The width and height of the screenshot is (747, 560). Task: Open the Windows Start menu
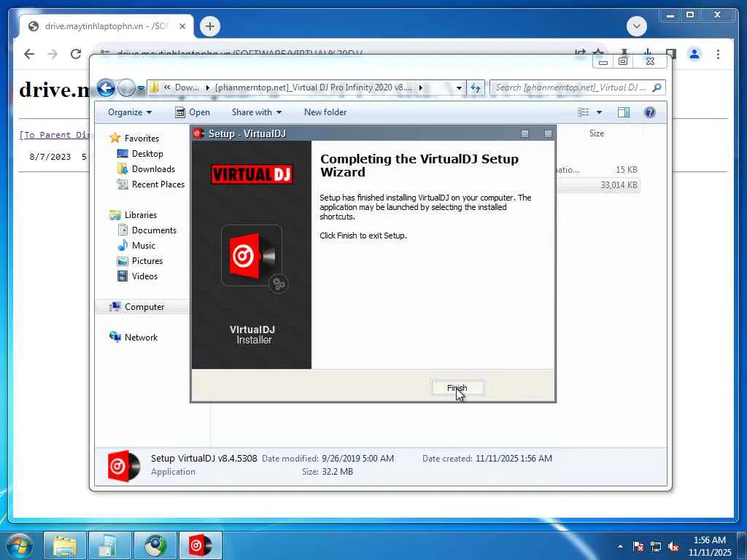tap(20, 545)
